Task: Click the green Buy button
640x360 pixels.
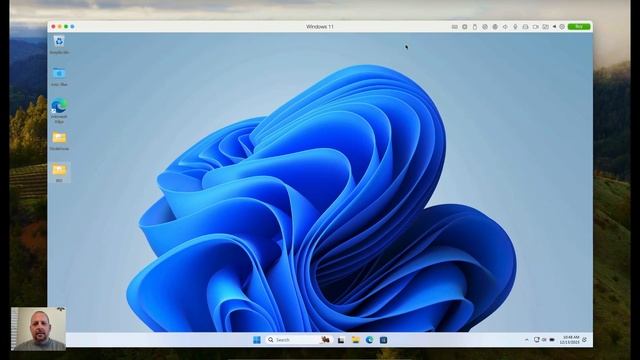Action: pos(579,27)
